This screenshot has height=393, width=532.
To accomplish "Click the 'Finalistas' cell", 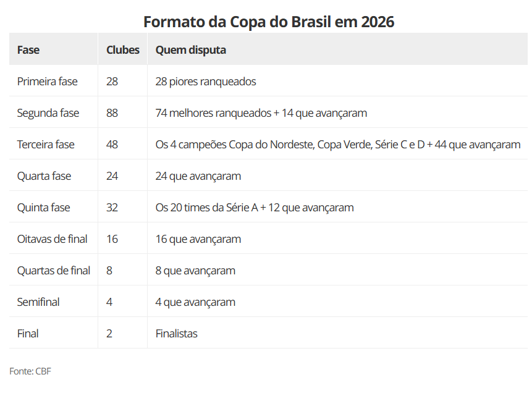I will click(x=177, y=334).
